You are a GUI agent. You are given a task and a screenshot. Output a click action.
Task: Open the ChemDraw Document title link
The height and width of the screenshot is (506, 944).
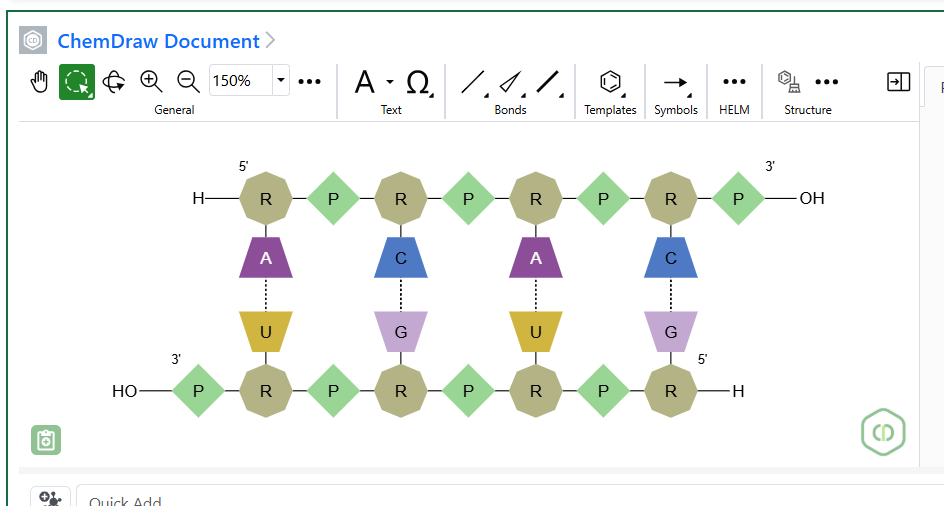158,41
